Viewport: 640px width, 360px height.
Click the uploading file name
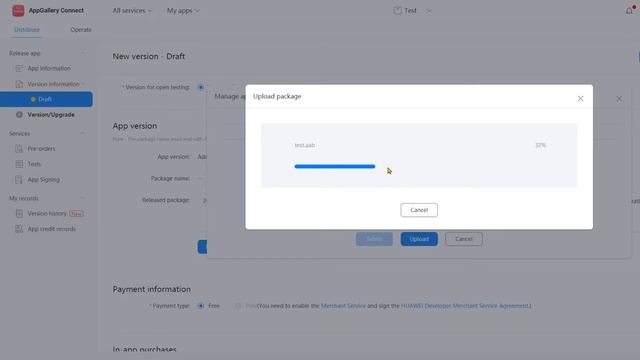point(305,145)
